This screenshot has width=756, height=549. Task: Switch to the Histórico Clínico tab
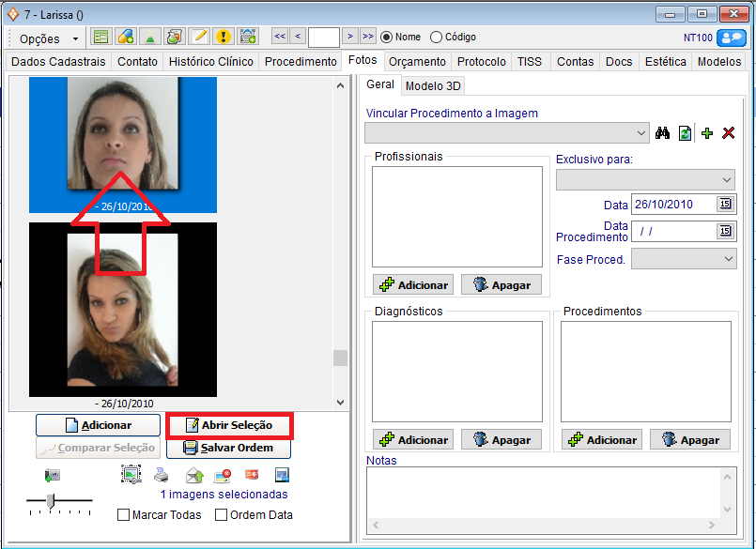coord(210,61)
